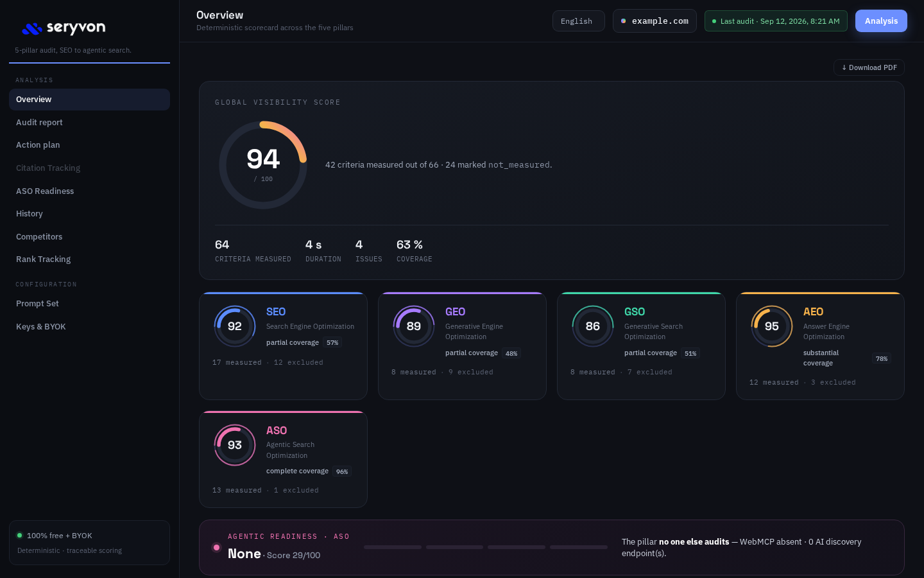Download the PDF report

[869, 67]
